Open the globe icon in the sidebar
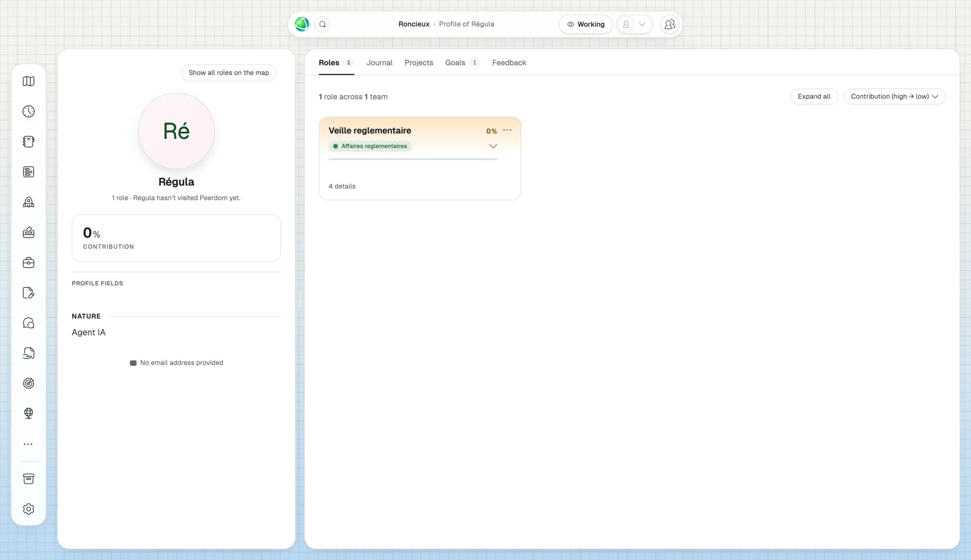This screenshot has width=971, height=560. click(x=29, y=414)
